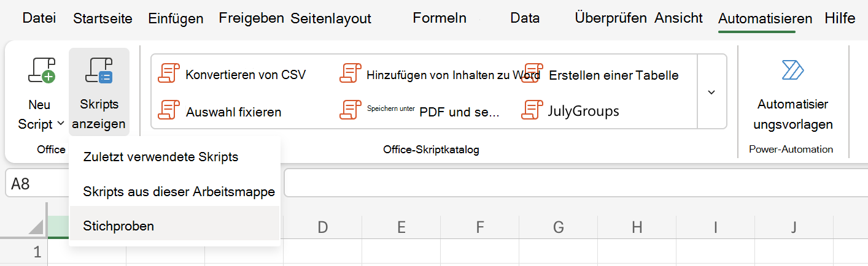Switch to the Überprüfen tab

point(611,18)
